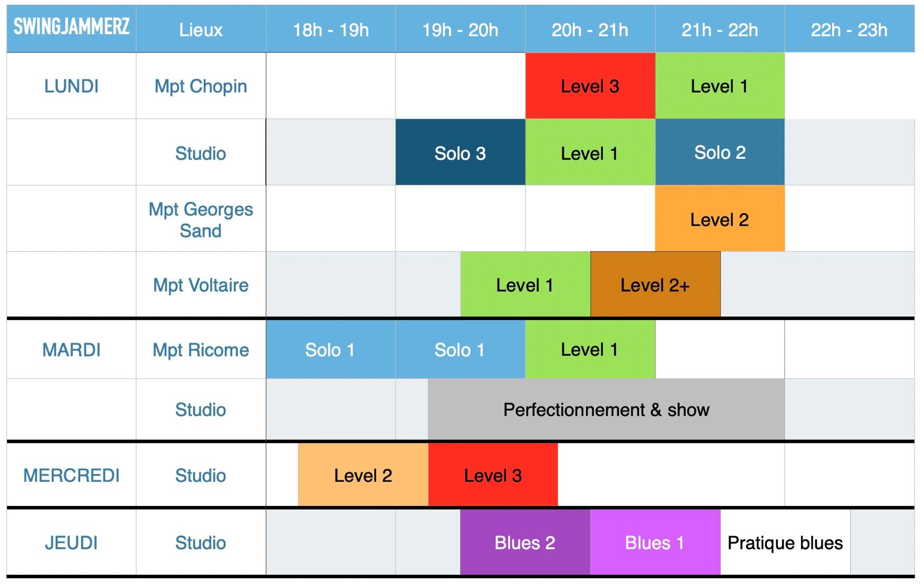
Task: Click the pink Blues 1 block
Action: pyautogui.click(x=654, y=542)
